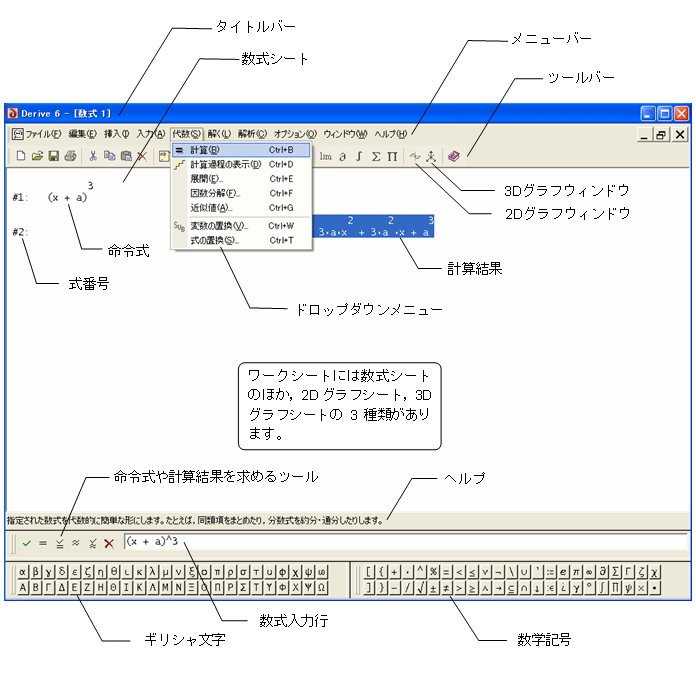Insert the → arrow symbol
The image size is (696, 676).
(x=498, y=588)
